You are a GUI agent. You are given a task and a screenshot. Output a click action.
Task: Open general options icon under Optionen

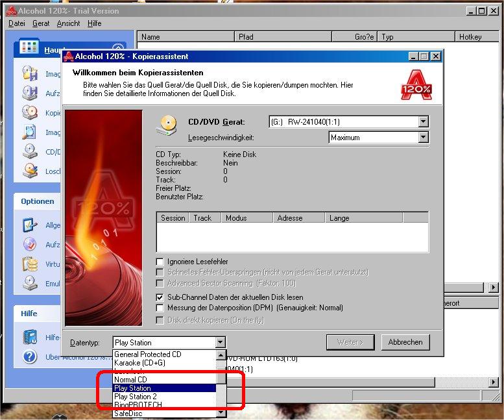click(30, 225)
